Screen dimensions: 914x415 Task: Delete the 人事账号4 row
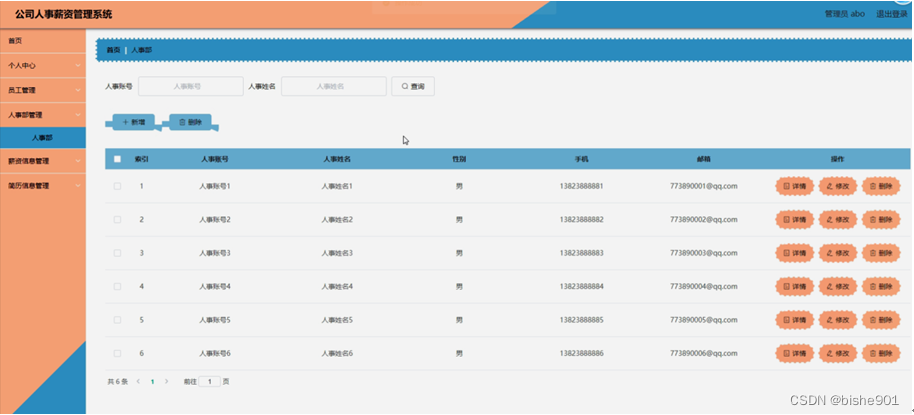click(881, 287)
